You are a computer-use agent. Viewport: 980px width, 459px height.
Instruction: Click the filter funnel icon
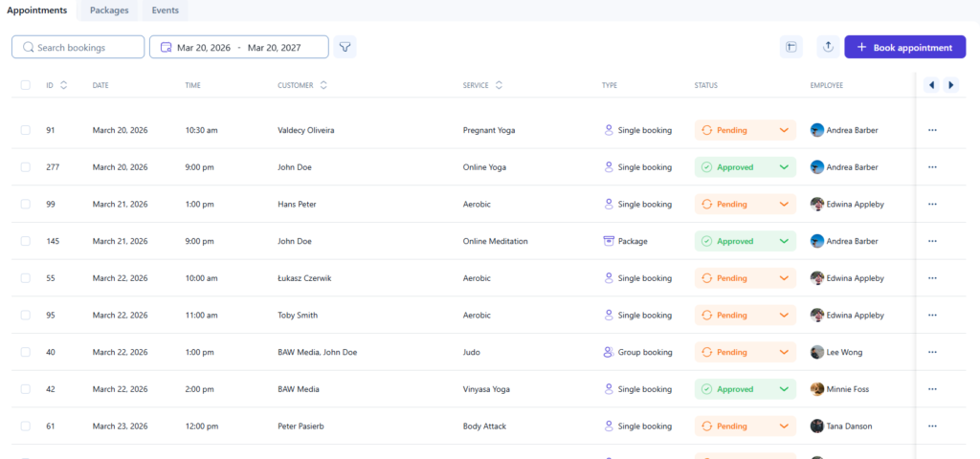pos(345,47)
